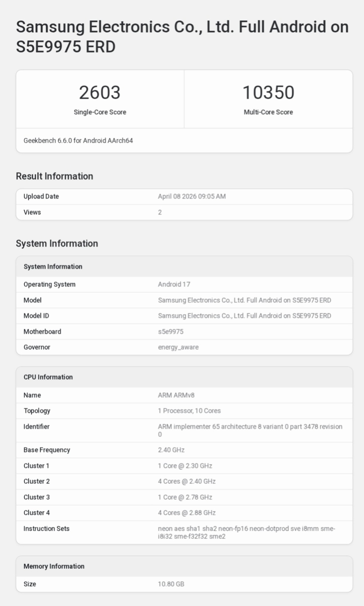
Task: Click the Cluster 4 value 4 Cores @ 2.88 GHz
Action: [x=186, y=513]
